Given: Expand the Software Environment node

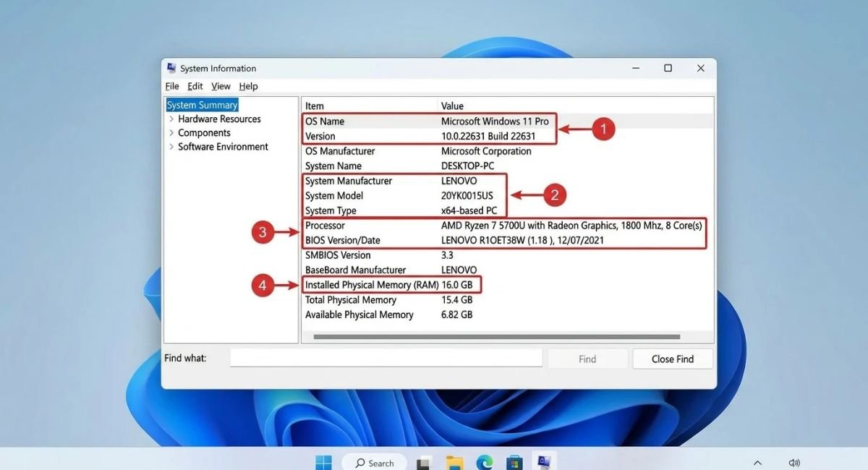Looking at the screenshot, I should (171, 147).
